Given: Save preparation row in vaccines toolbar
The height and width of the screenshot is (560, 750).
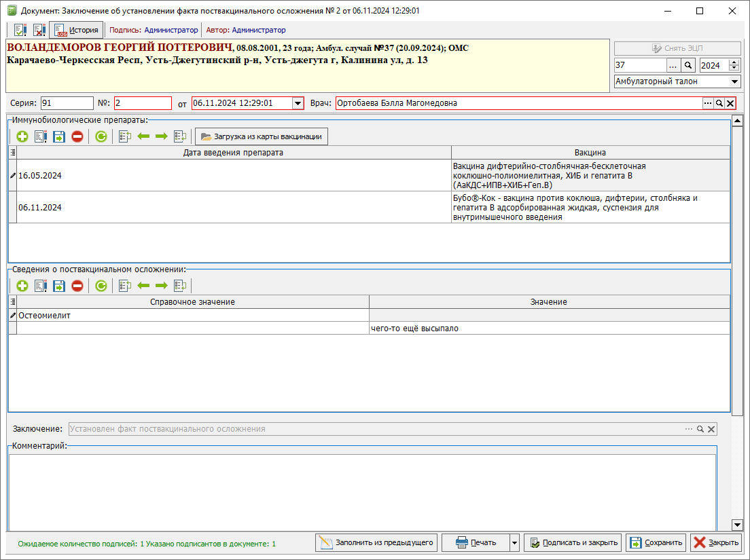Looking at the screenshot, I should point(59,136).
